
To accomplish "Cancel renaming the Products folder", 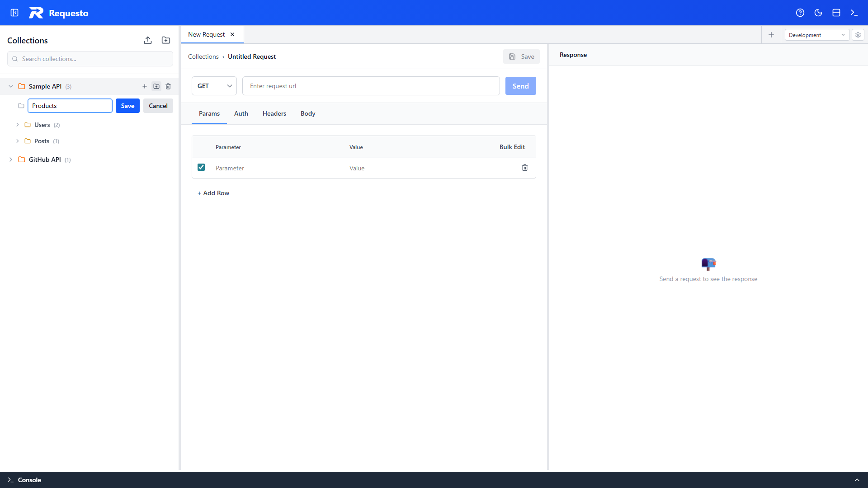I will tap(158, 105).
